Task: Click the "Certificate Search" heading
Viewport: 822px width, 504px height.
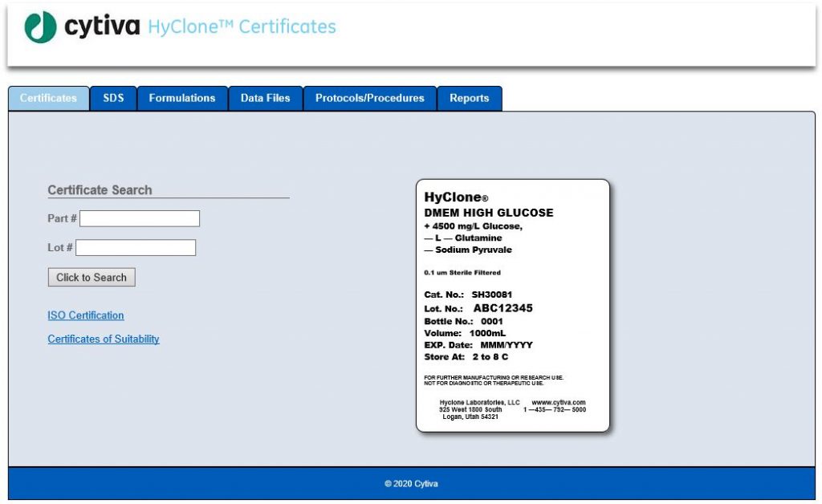Action: click(100, 190)
